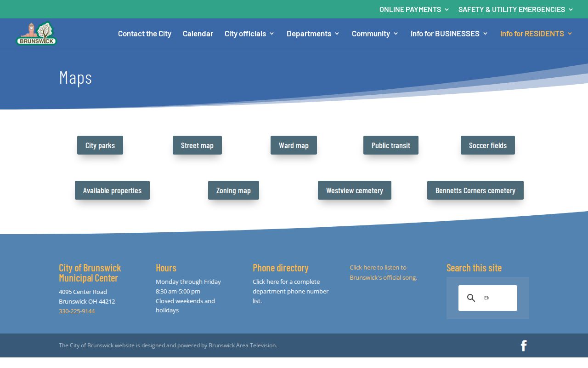Open the Calendar page

(198, 34)
